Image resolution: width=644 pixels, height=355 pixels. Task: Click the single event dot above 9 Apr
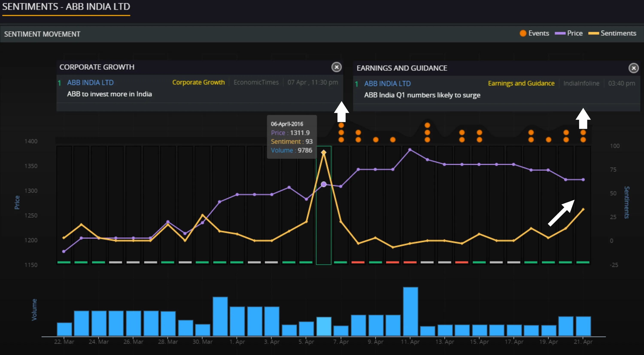(376, 140)
